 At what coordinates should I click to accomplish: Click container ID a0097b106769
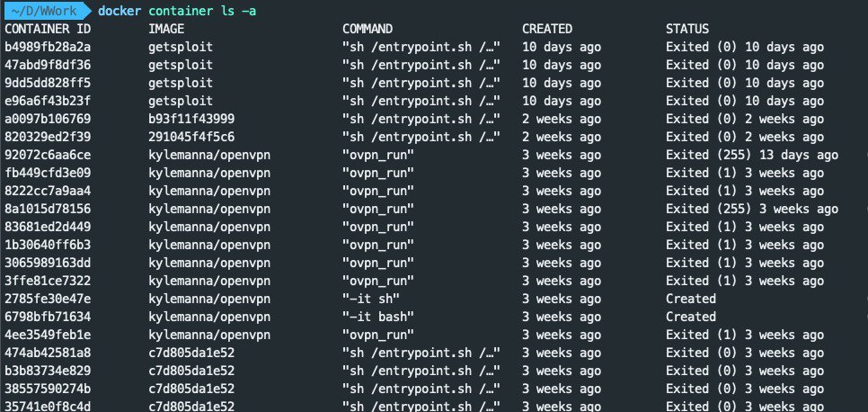point(48,119)
